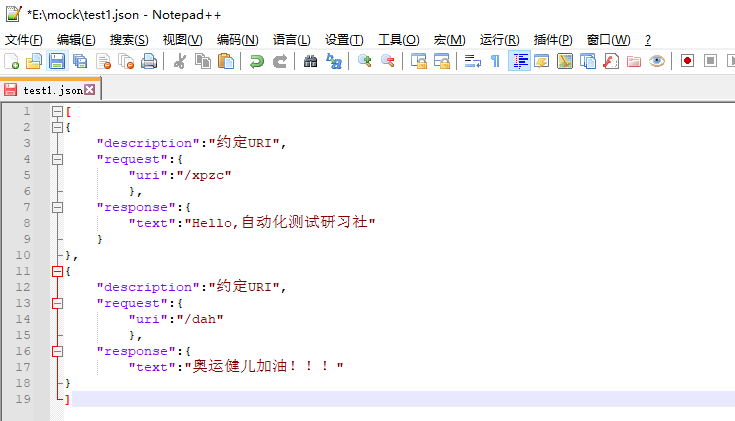Collapse the request block at line 4

tap(57, 159)
